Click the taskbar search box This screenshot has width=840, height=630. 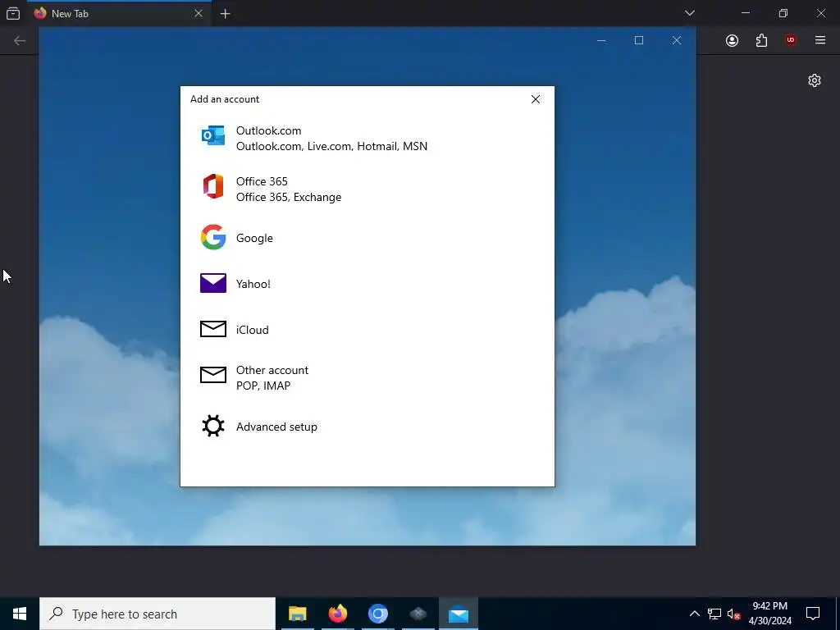pyautogui.click(x=157, y=614)
